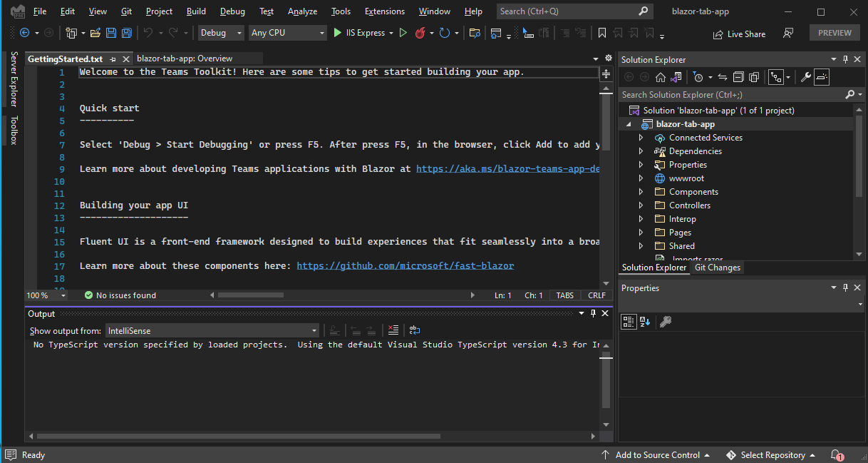This screenshot has height=463, width=868.
Task: Open the Extensions menu
Action: pos(385,11)
